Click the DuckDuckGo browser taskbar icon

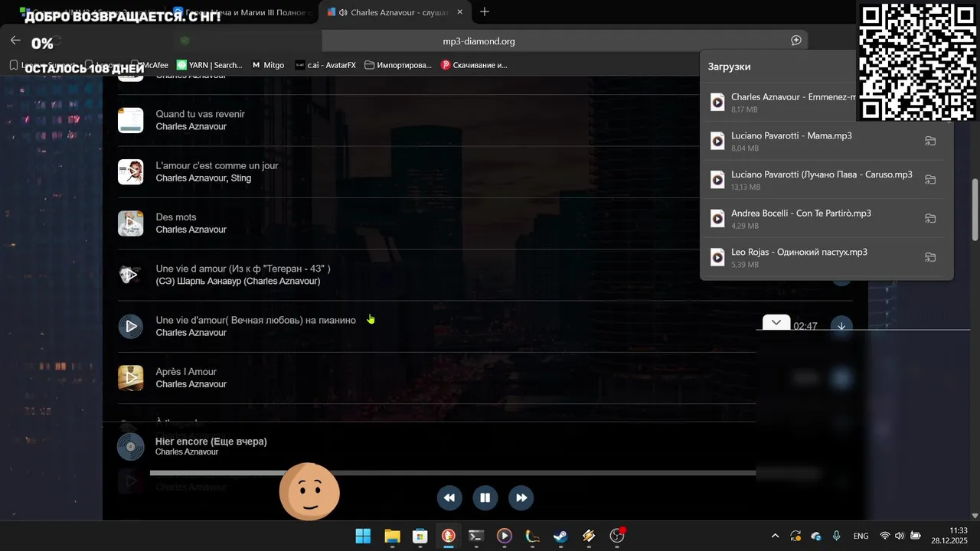point(448,536)
